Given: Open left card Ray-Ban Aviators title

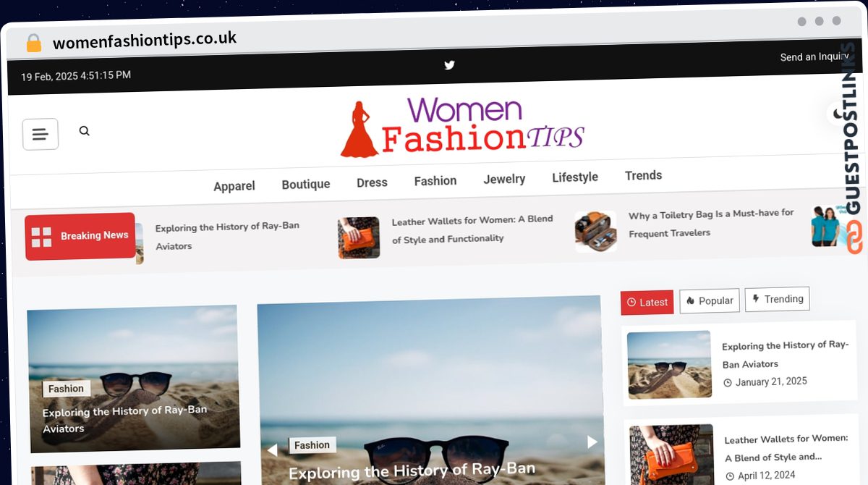Looking at the screenshot, I should click(x=124, y=419).
